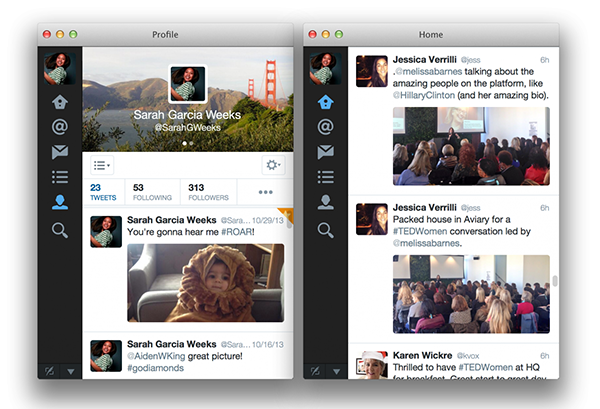Open Search magnifier in Home window sidebar

[x=325, y=230]
